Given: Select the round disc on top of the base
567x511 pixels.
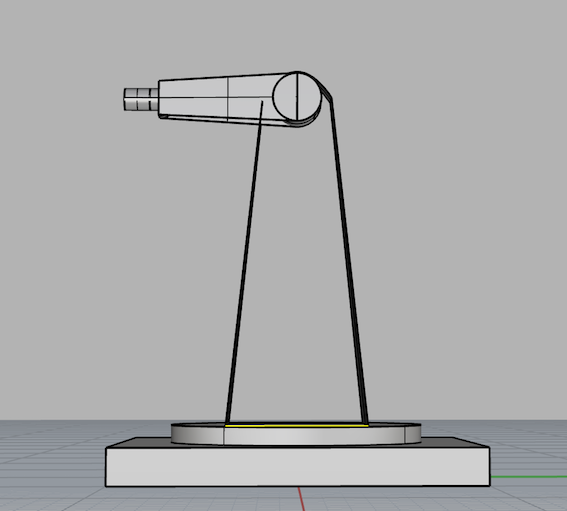Looking at the screenshot, I should (x=296, y=434).
